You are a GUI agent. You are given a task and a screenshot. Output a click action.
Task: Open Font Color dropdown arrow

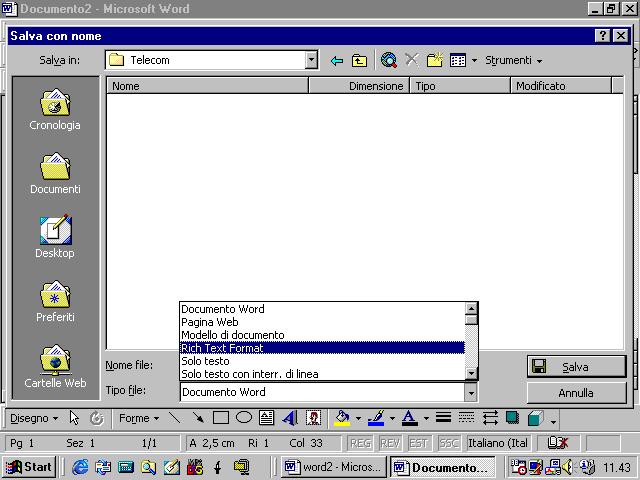tap(426, 418)
